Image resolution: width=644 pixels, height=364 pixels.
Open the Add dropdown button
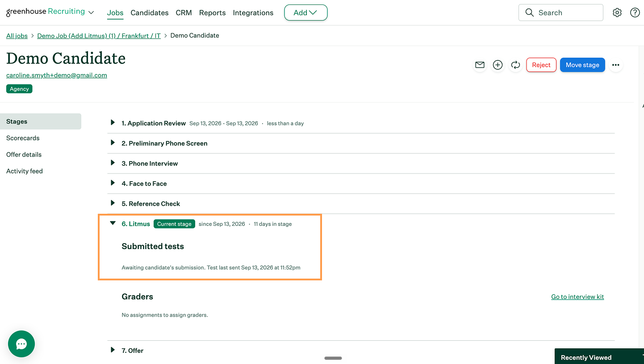pyautogui.click(x=306, y=13)
